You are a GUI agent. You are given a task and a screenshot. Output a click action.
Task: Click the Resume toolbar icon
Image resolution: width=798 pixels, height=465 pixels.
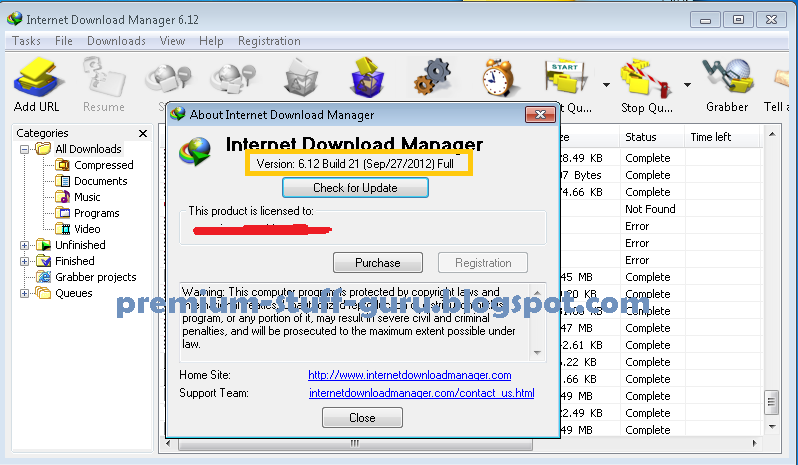(103, 77)
